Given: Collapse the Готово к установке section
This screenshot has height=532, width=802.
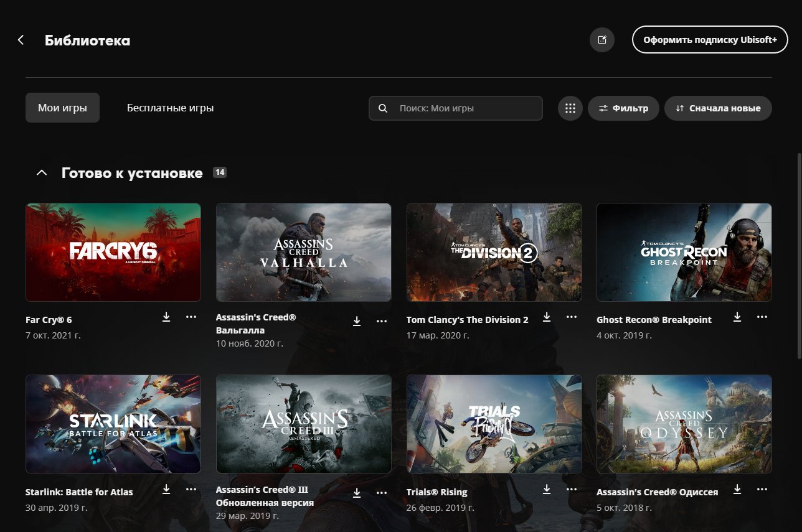Looking at the screenshot, I should pos(42,173).
